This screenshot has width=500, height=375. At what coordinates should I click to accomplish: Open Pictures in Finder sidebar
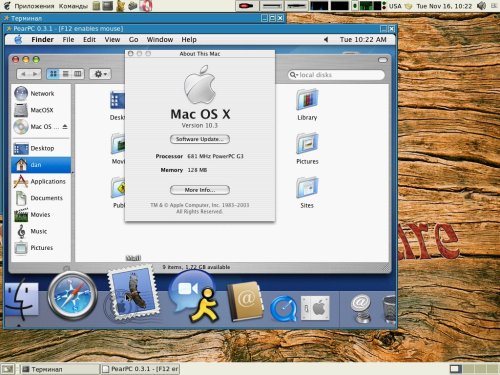(x=42, y=248)
